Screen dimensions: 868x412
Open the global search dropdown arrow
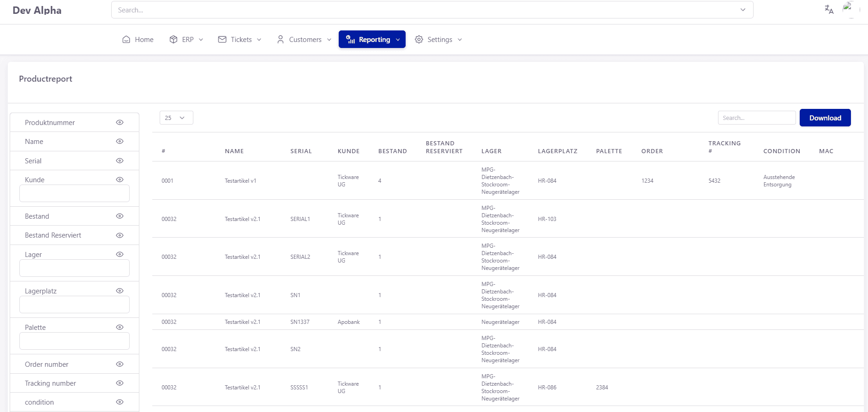743,10
